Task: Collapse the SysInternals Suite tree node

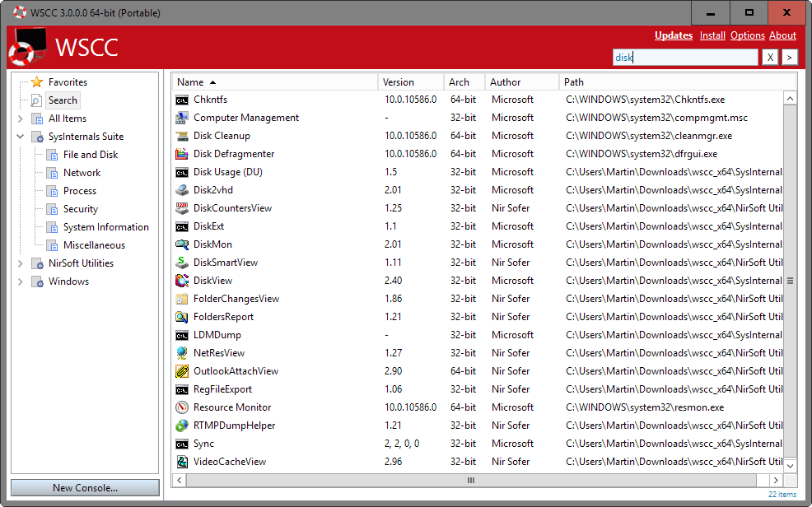Action: (x=21, y=137)
